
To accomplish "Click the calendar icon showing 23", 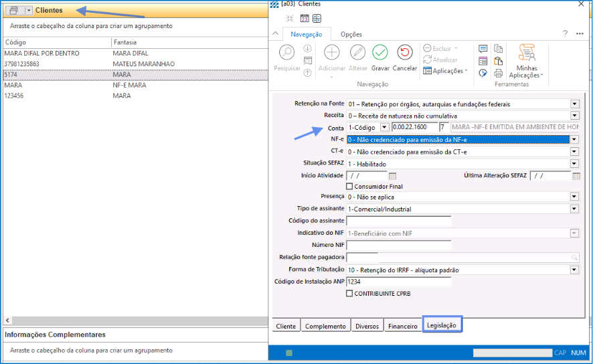I will point(305,18).
